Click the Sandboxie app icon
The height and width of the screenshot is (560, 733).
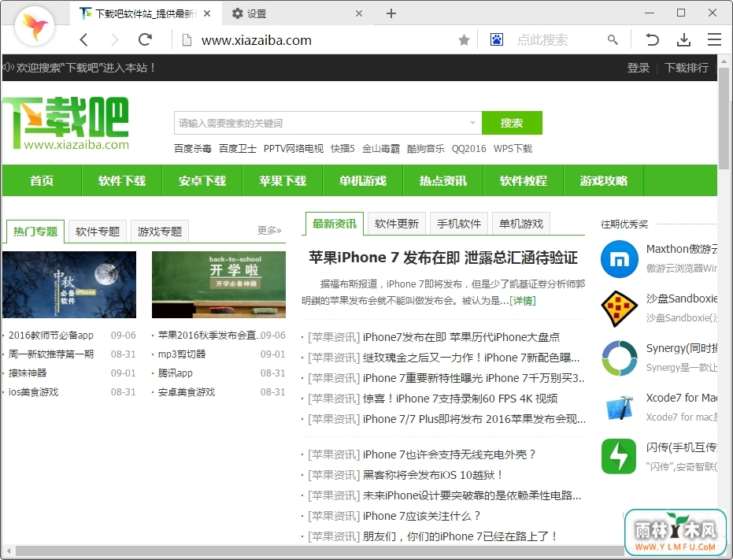tap(620, 308)
